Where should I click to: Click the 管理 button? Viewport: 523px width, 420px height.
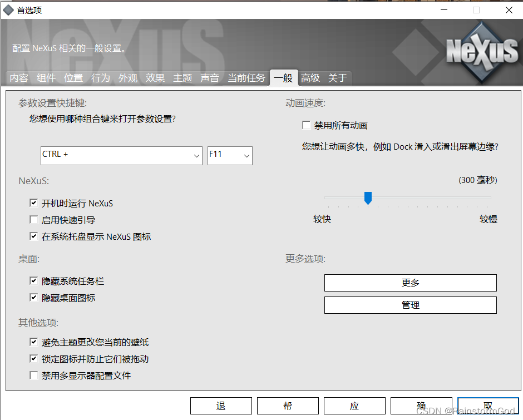411,305
